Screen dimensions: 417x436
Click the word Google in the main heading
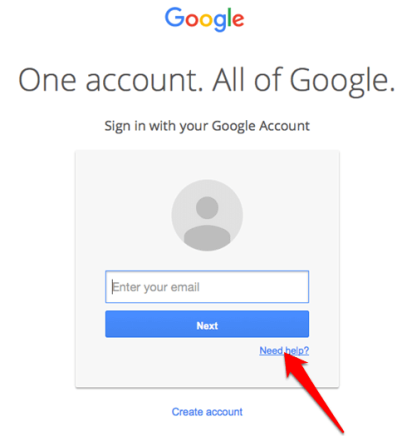[342, 81]
